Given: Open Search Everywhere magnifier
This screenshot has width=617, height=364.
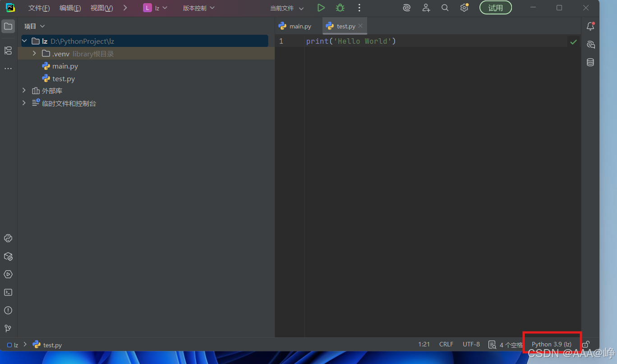Looking at the screenshot, I should coord(445,8).
